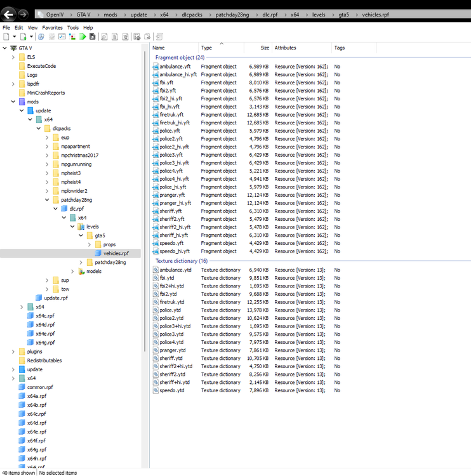Click the Attributes column header
The height and width of the screenshot is (476, 471).
pos(302,48)
